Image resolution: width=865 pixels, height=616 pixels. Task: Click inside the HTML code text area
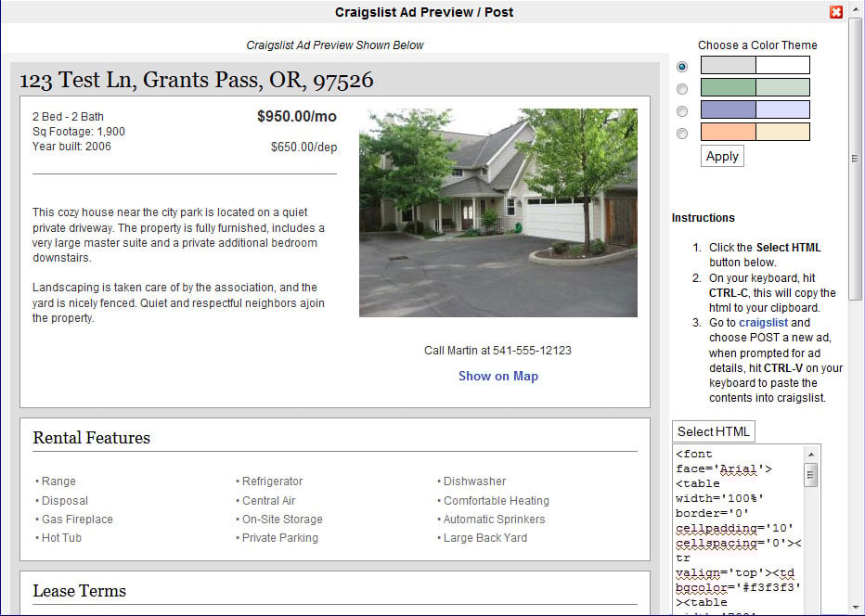[738, 529]
